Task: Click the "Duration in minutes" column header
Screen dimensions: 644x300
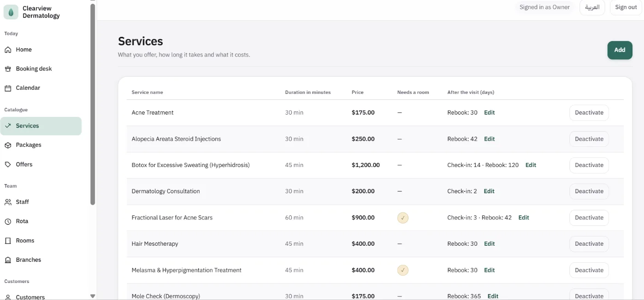Action: [308, 92]
